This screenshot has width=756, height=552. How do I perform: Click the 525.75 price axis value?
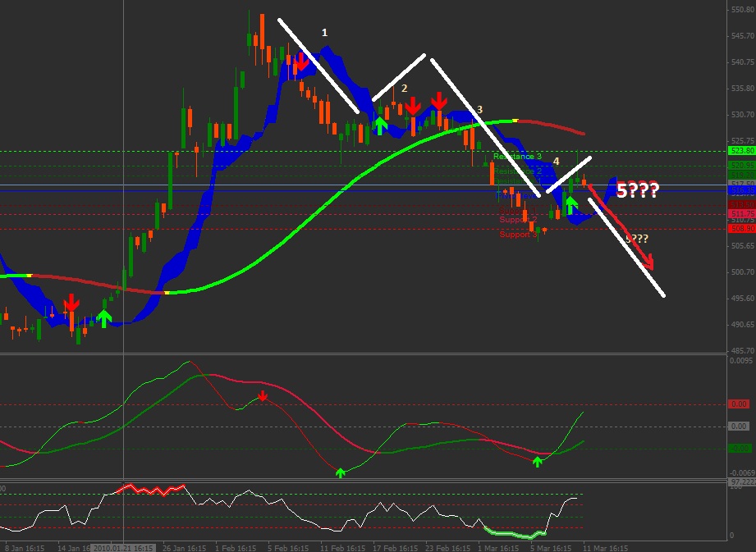coord(743,140)
